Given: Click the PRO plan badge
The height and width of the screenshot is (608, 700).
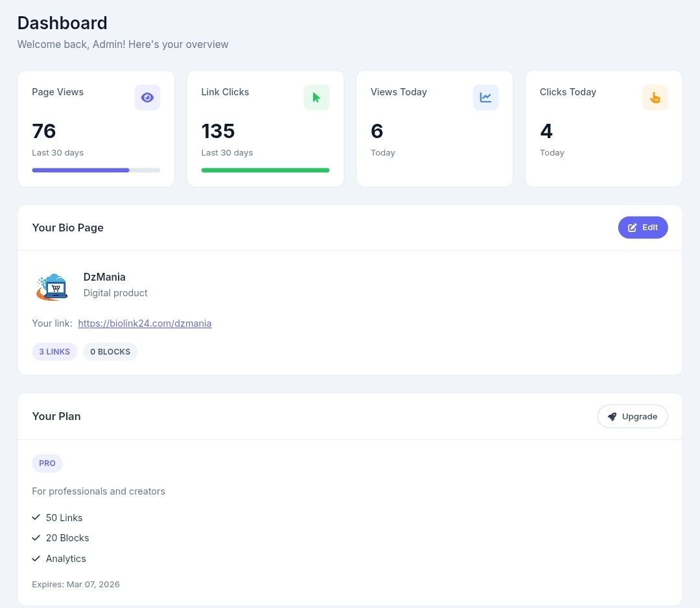Looking at the screenshot, I should [x=47, y=463].
